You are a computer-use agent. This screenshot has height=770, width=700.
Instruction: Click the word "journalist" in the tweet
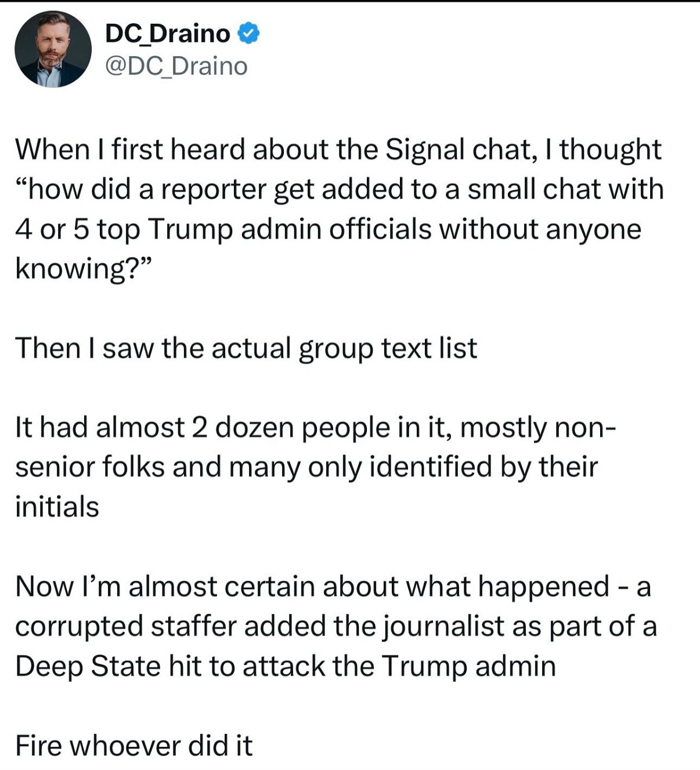coord(444,626)
